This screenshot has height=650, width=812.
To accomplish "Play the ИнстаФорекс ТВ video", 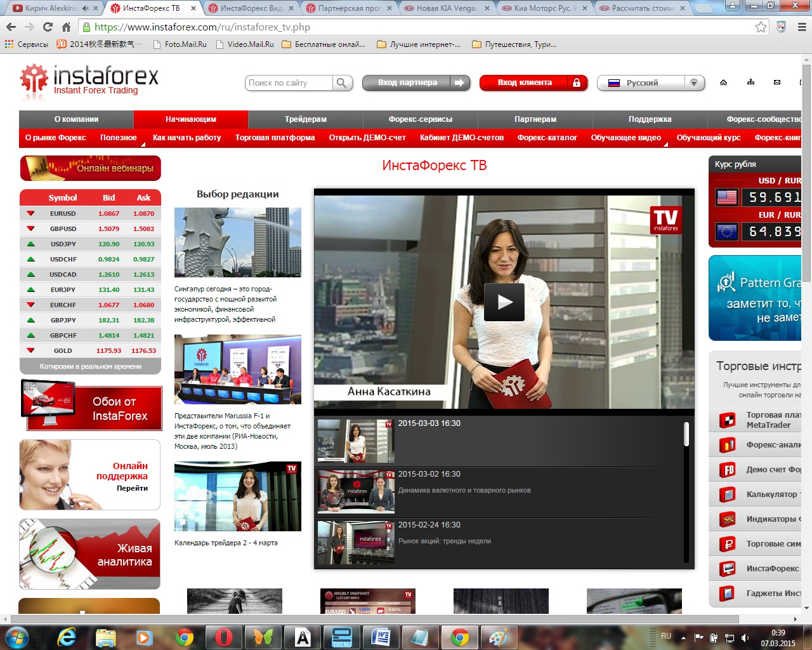I will [x=504, y=302].
